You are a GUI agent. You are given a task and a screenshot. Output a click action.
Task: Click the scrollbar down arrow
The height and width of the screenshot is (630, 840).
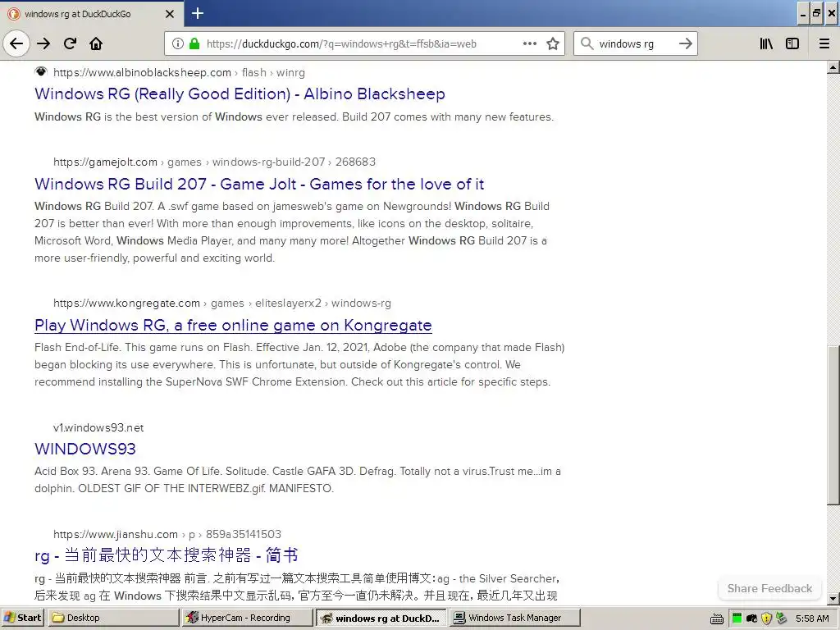833,599
